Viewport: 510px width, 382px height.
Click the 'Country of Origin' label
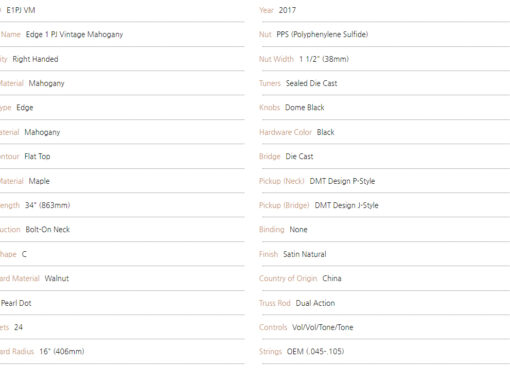288,278
